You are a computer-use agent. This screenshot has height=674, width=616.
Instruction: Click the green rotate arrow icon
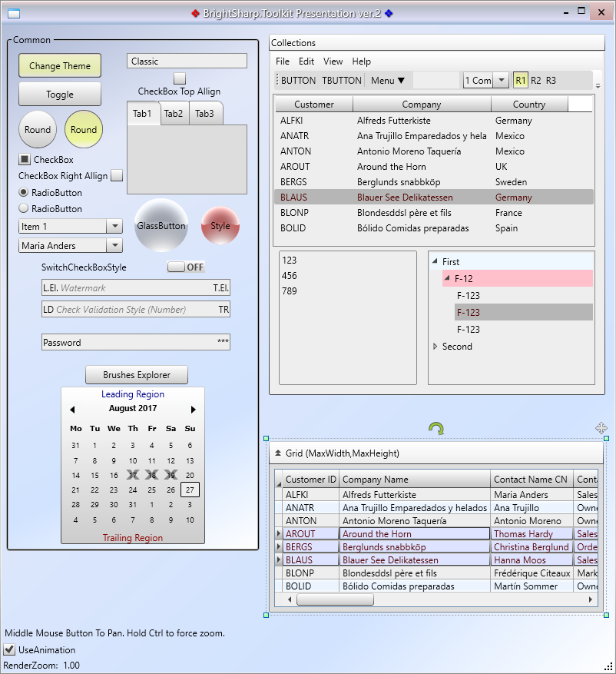click(x=436, y=429)
